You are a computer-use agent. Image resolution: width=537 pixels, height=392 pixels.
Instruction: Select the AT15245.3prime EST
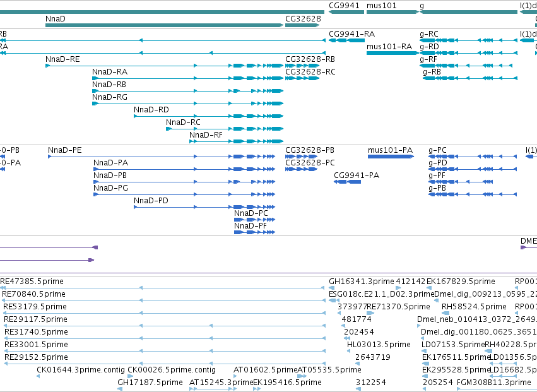[213, 389]
